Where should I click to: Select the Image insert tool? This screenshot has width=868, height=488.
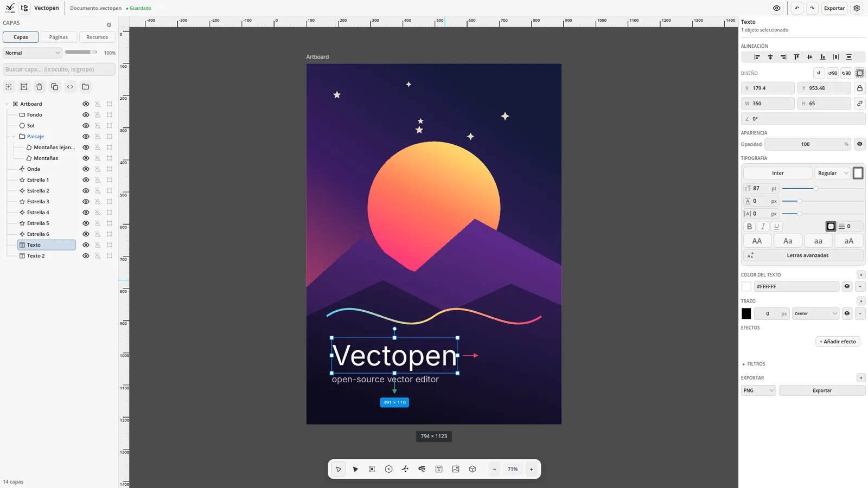coord(456,469)
